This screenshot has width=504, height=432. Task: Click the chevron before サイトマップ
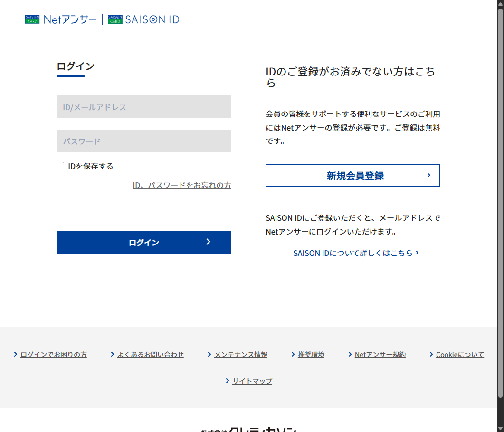(x=227, y=381)
